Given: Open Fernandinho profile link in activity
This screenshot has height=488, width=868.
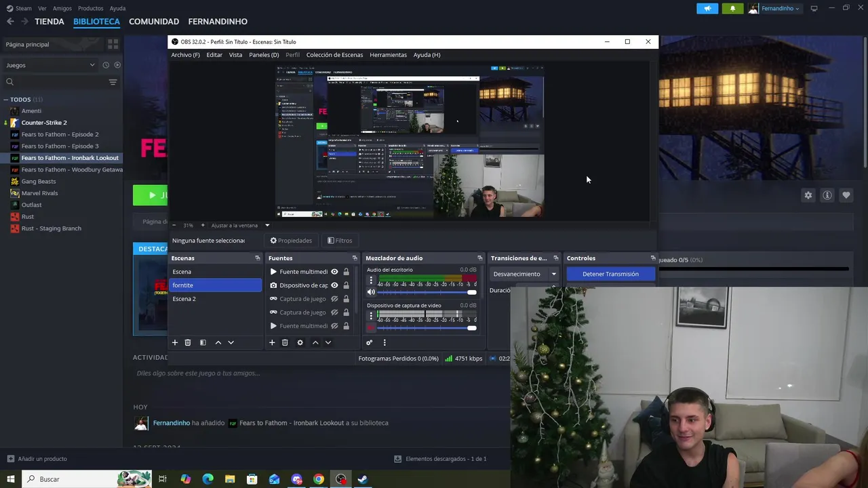Looking at the screenshot, I should 171,423.
